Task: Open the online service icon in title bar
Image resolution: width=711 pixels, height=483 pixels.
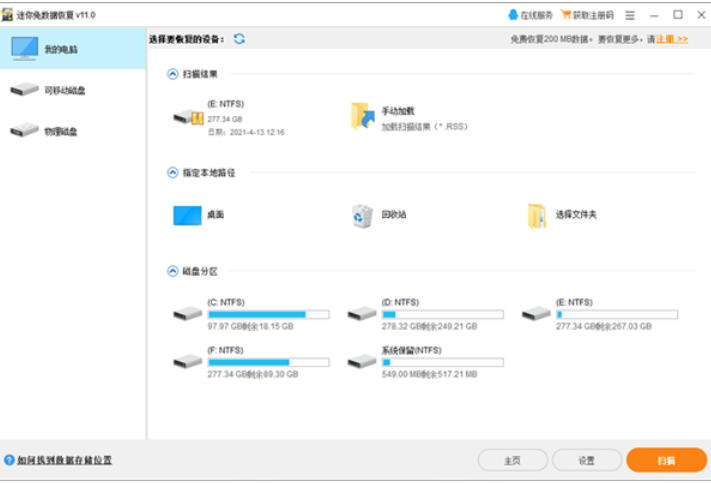Action: (513, 15)
